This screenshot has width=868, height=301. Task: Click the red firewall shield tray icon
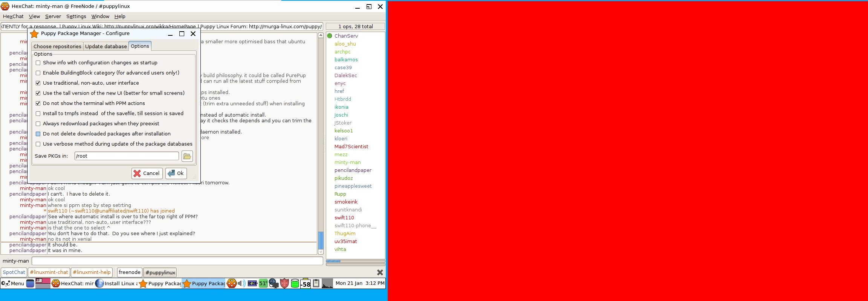(284, 283)
